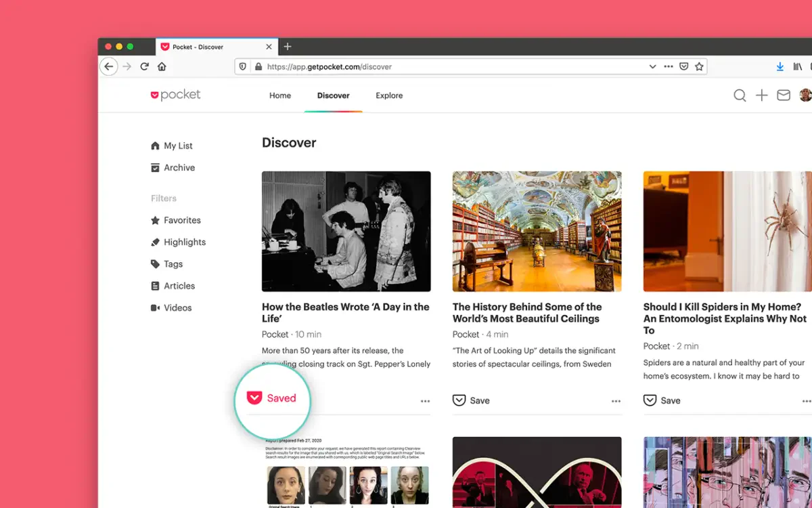Open the glitch-art glasses portrait thumbnail
This screenshot has width=812, height=508.
(727, 472)
